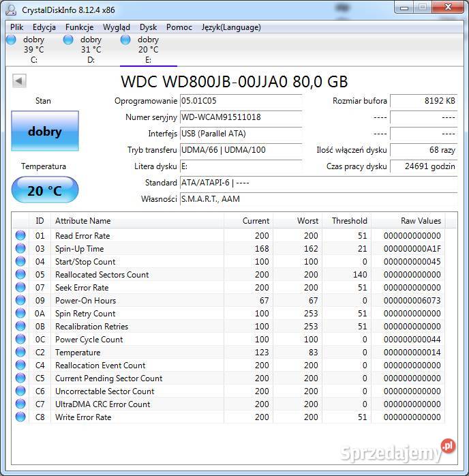Click status orb for Spin-Up Time

click(x=20, y=248)
